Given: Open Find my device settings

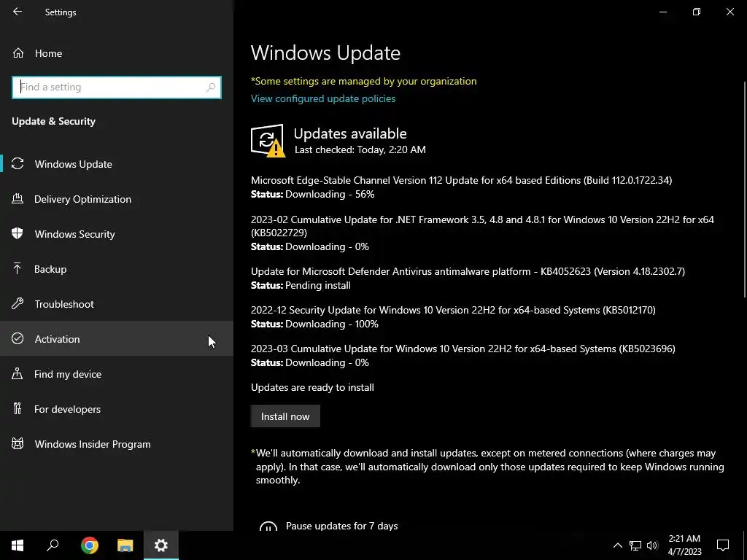Looking at the screenshot, I should (x=117, y=374).
